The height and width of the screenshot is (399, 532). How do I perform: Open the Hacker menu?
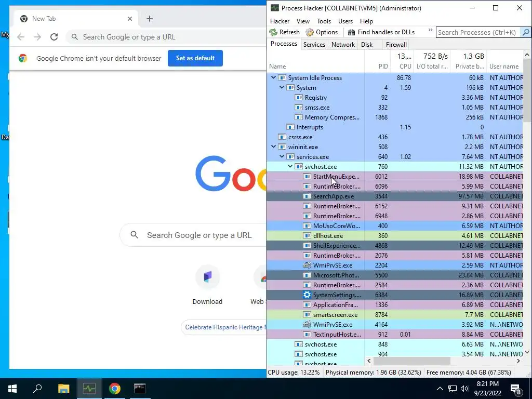(x=280, y=21)
